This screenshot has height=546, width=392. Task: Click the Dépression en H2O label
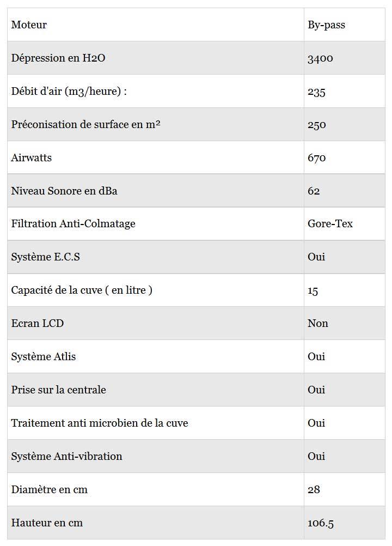(x=58, y=58)
